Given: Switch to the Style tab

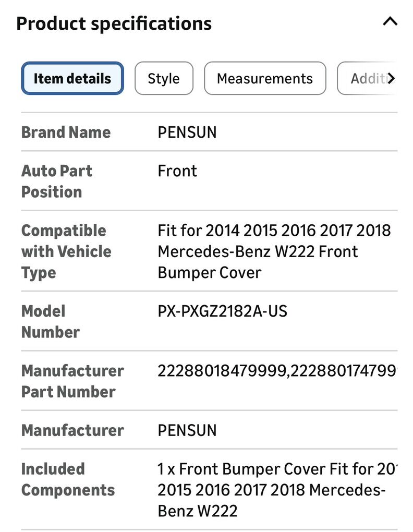Looking at the screenshot, I should click(164, 79).
